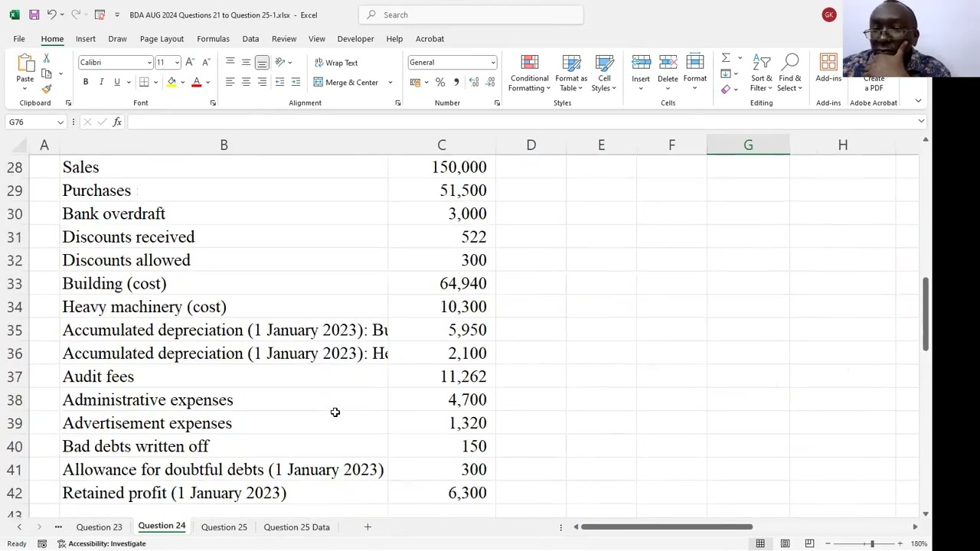Switch to the Developer tab

pos(356,38)
